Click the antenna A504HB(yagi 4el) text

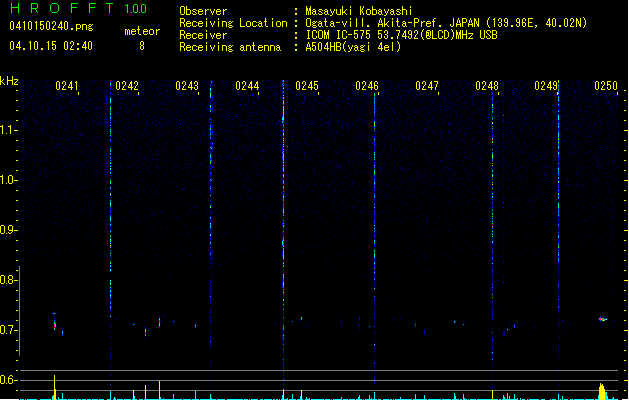pos(353,47)
